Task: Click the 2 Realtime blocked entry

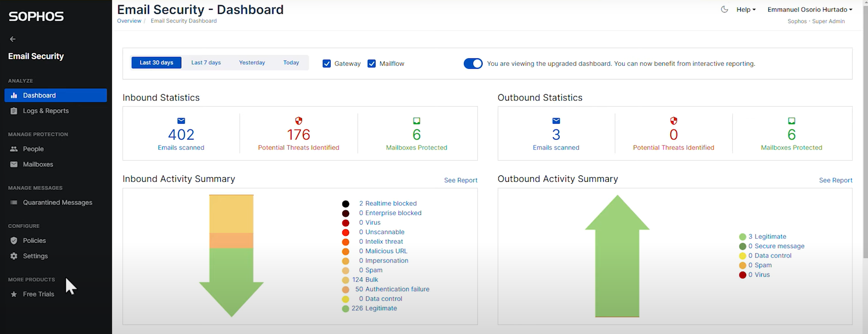Action: [388, 203]
